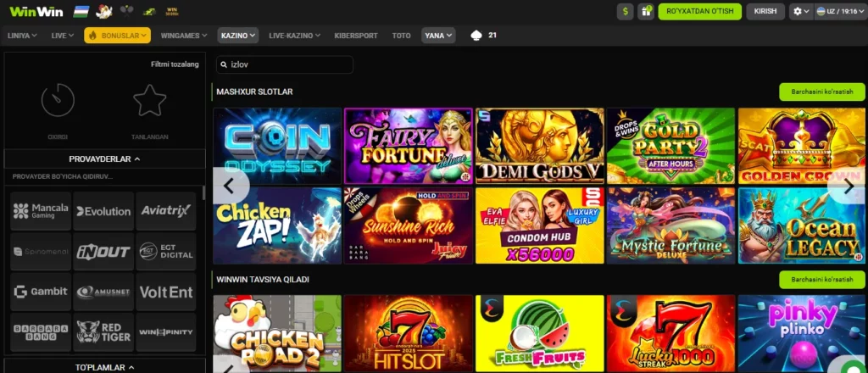Filter by Evolution provider
Viewport: 868px width, 373px height.
tap(103, 211)
